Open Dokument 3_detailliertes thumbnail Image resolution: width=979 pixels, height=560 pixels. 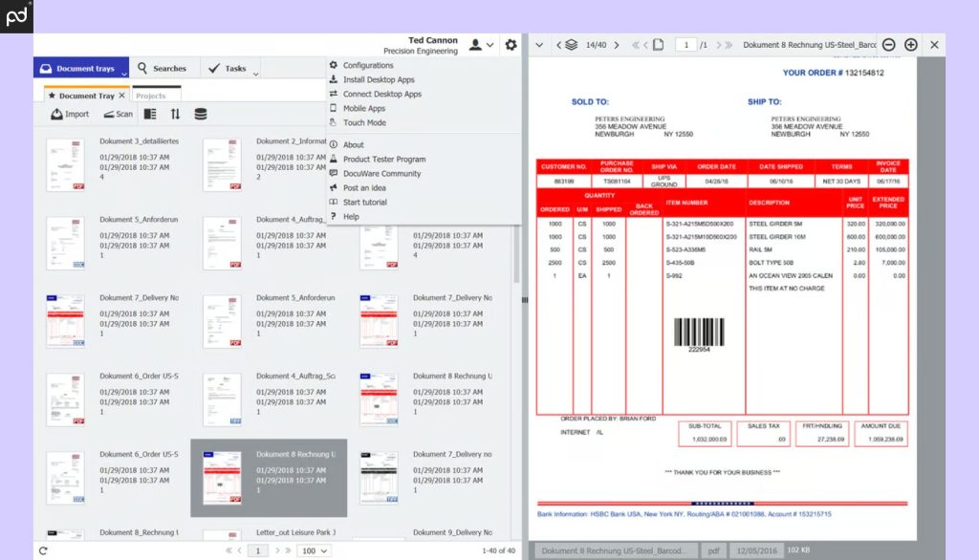[x=65, y=164]
